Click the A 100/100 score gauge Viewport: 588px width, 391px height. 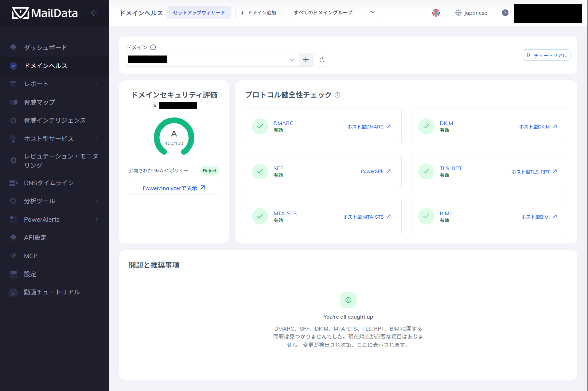pos(174,136)
